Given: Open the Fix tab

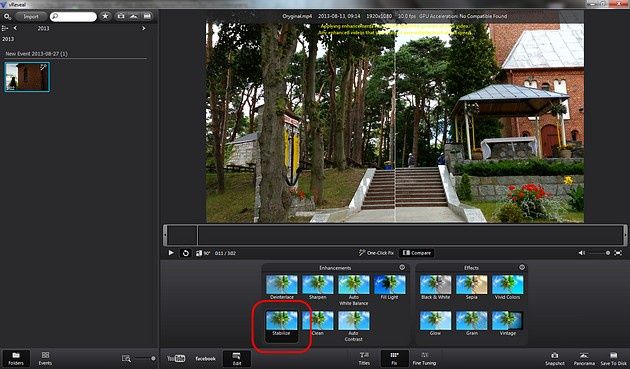Looking at the screenshot, I should tap(395, 359).
